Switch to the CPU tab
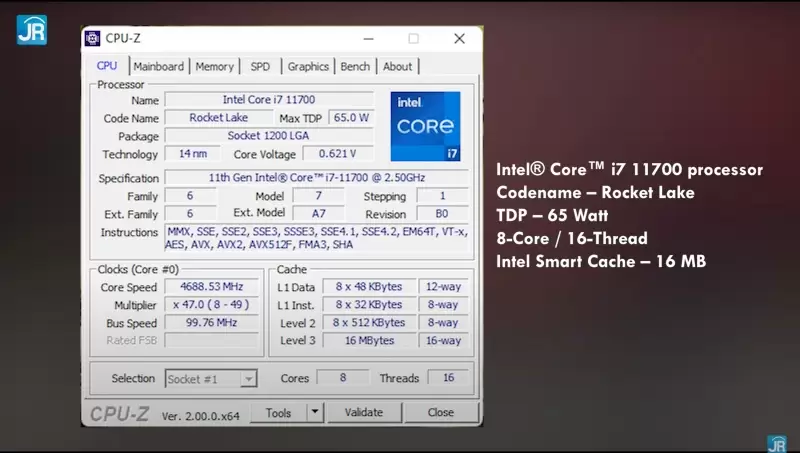800x453 pixels. tap(107, 66)
